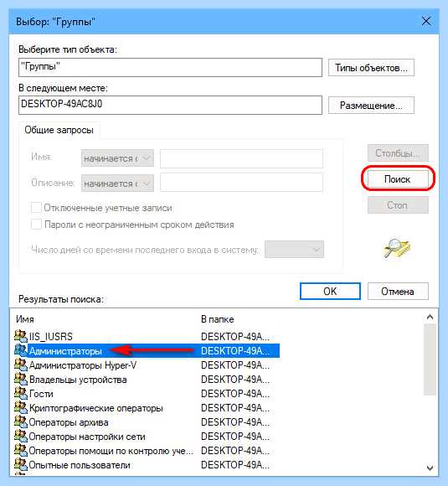Select the Администраторы group row
Screen dimensions: 448x486
coord(147,351)
